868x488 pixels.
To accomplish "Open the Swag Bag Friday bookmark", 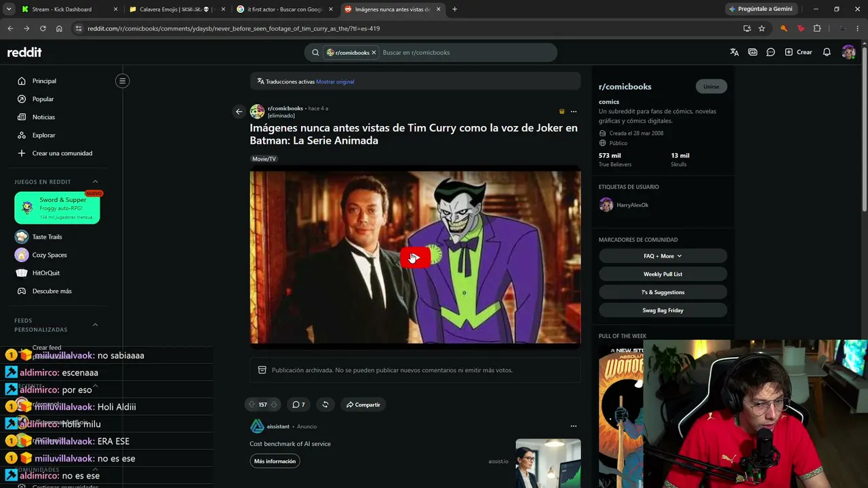I will coord(663,310).
